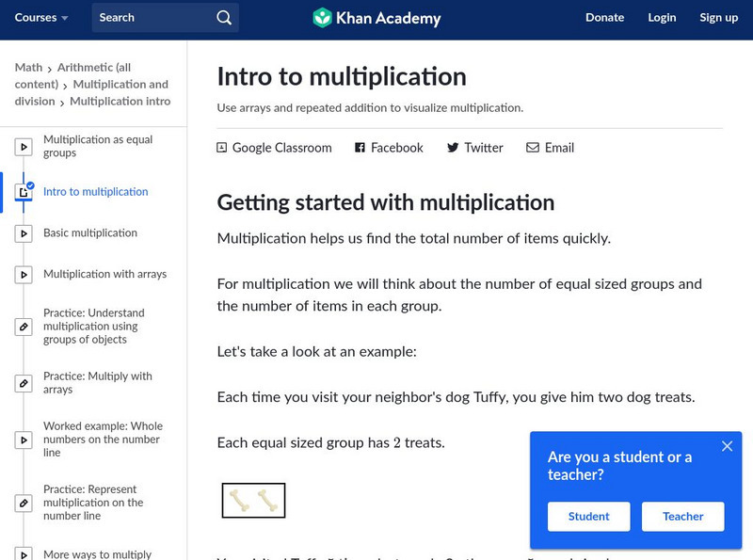Screen dimensions: 753x560
Task: Open the Math breadcrumb link
Action: point(28,68)
